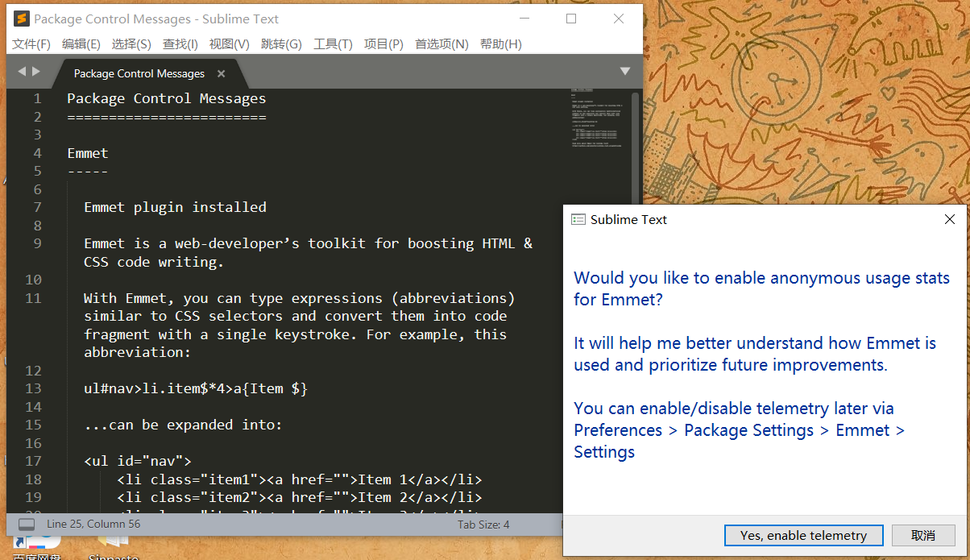Screen dimensions: 970x560
Task: Open the 项目(P) menu
Action: pos(383,44)
